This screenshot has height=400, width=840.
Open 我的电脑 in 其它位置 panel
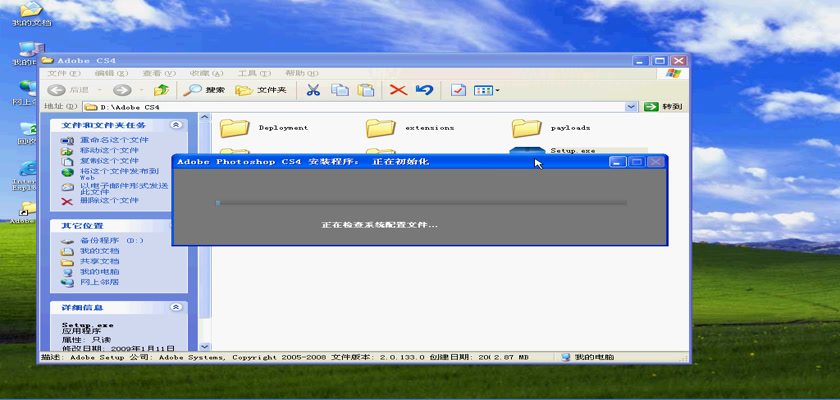[100, 271]
